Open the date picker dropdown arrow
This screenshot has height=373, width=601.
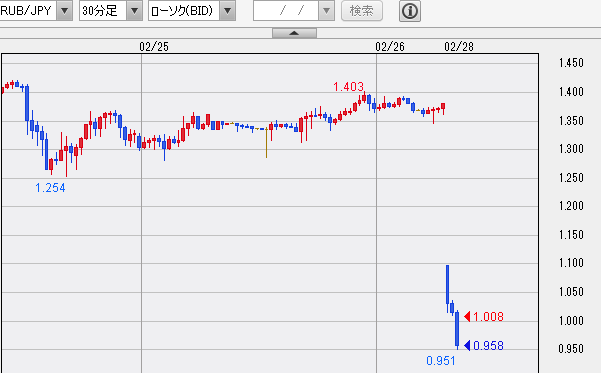tap(326, 11)
